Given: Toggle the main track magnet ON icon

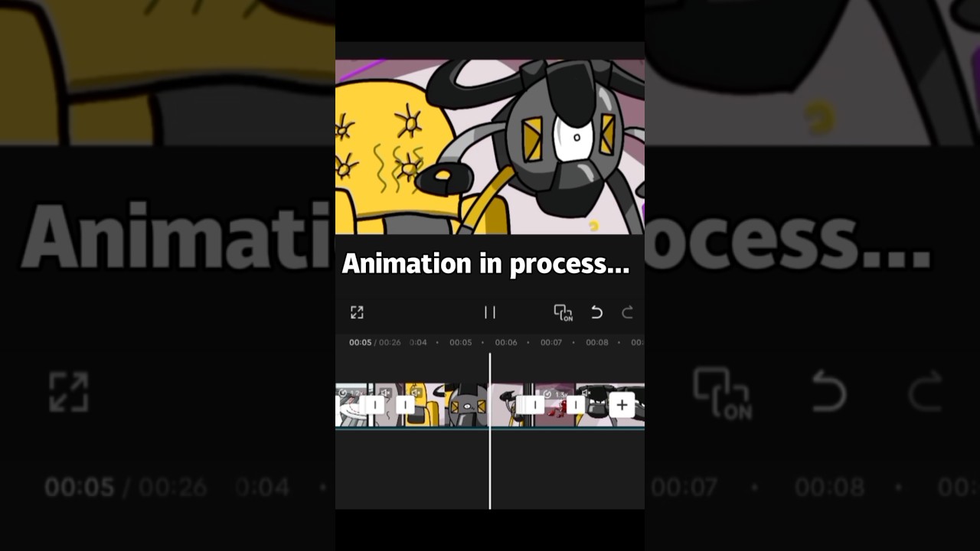Looking at the screenshot, I should point(563,312).
